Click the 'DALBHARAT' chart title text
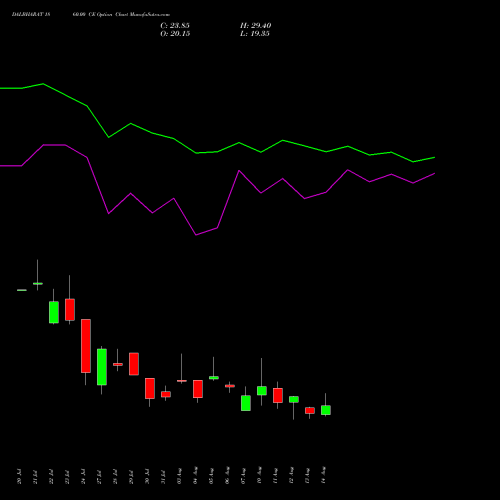500x500 pixels. [28, 15]
